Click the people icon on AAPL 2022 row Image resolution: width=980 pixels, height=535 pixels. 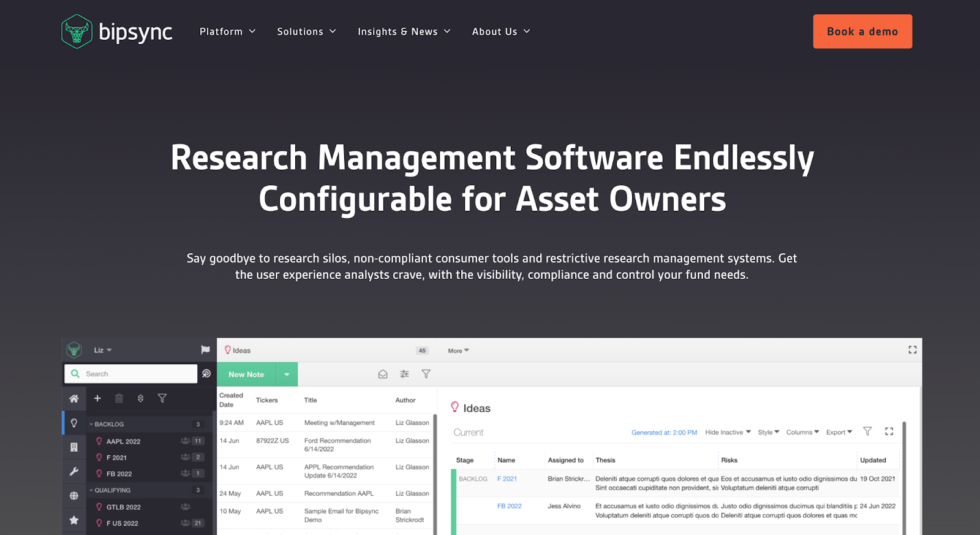point(185,441)
